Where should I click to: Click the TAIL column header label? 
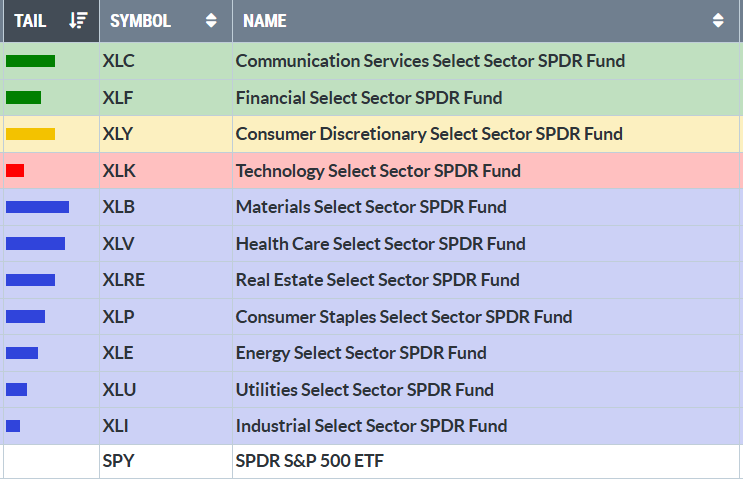tap(31, 20)
